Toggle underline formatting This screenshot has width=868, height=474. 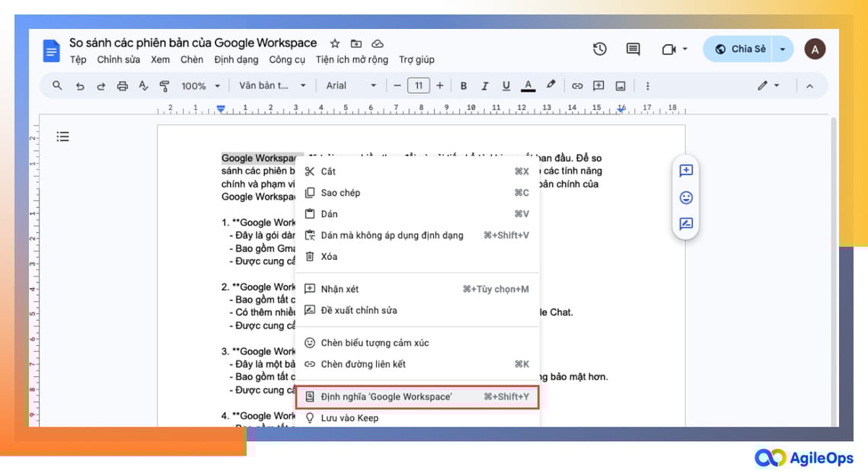[506, 85]
